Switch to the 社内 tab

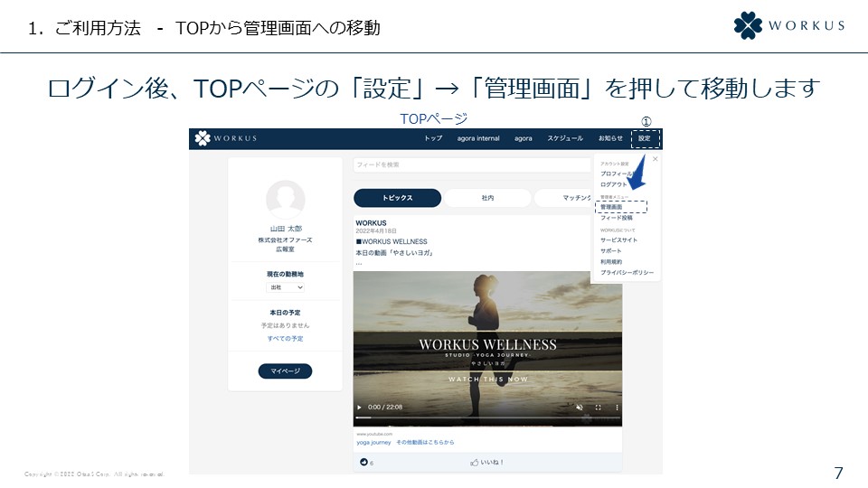click(487, 198)
